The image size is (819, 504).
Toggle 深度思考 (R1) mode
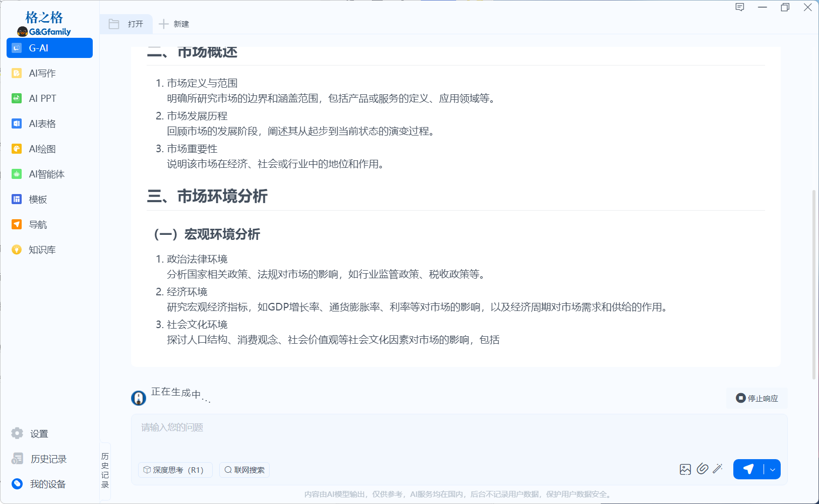[x=175, y=470]
